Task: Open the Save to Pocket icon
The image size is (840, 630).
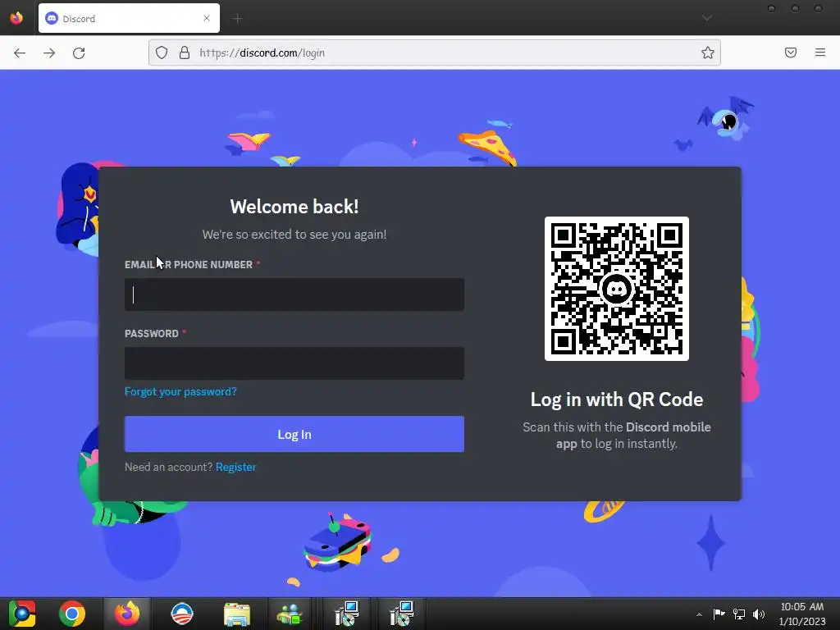Action: (x=791, y=52)
